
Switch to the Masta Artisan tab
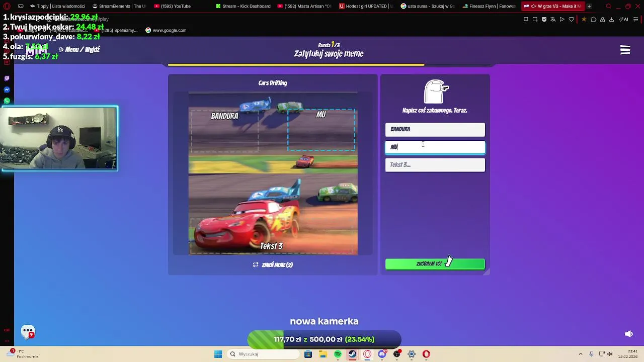tap(304, 6)
